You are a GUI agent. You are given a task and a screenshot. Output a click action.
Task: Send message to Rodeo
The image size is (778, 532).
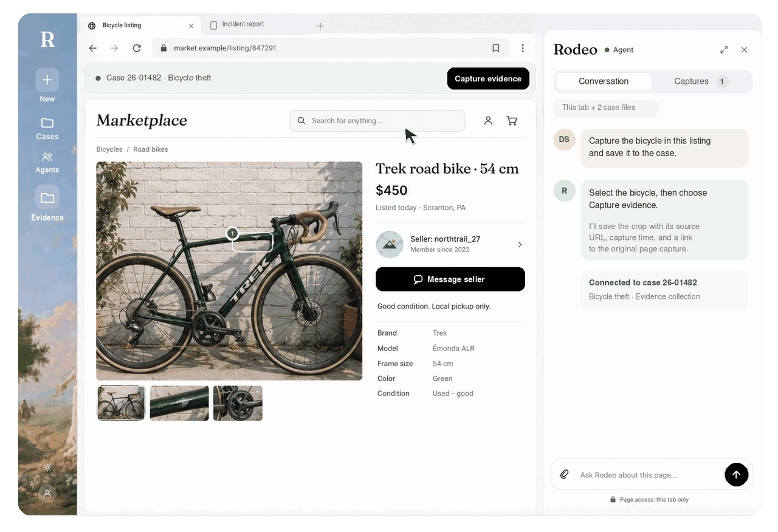click(x=736, y=474)
